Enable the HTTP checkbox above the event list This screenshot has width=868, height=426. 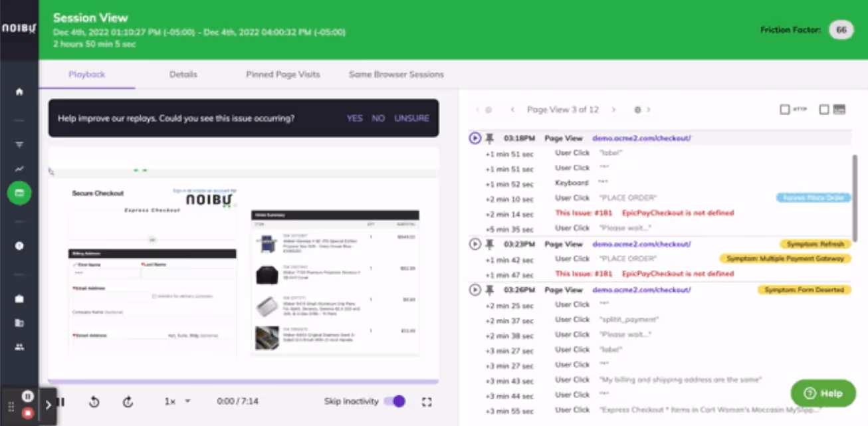(785, 109)
